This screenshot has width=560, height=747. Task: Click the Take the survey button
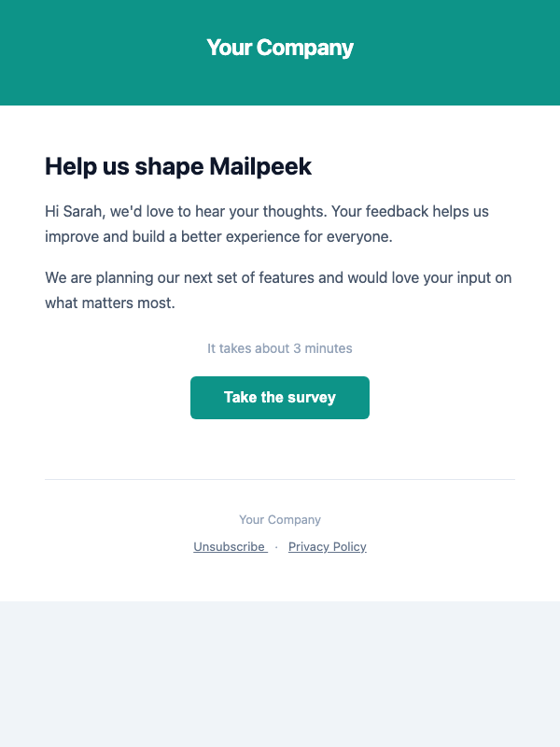coord(279,397)
